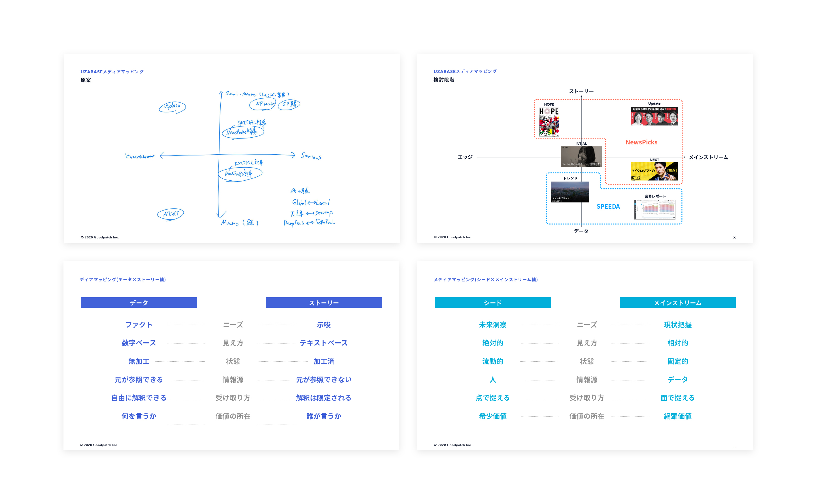This screenshot has height=504, width=816.
Task: Click the HOPE magazine cover thumbnail
Action: point(549,122)
